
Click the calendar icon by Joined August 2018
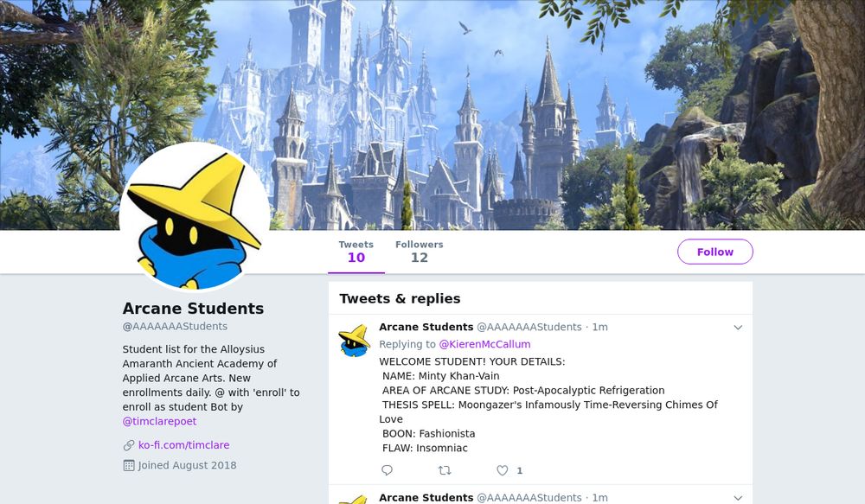[129, 465]
